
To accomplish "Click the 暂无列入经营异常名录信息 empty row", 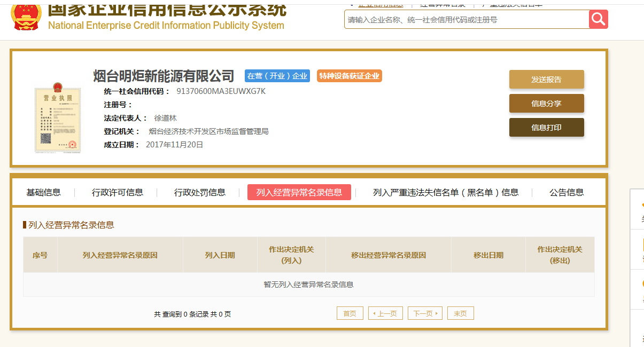I will click(309, 285).
